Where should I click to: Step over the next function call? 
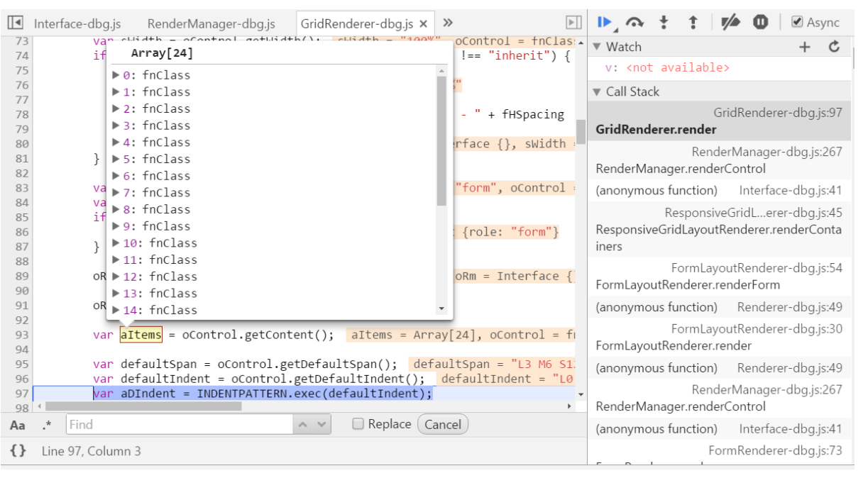pyautogui.click(x=635, y=22)
